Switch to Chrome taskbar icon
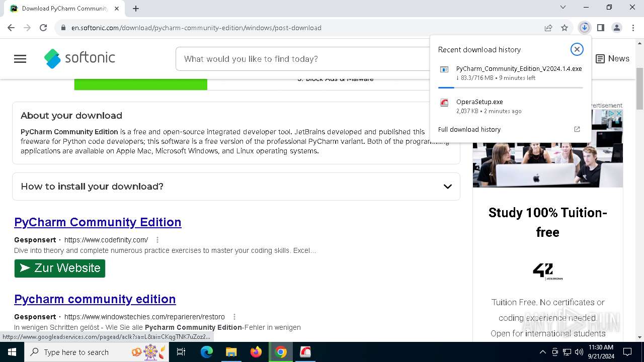The image size is (644, 362). point(281,352)
